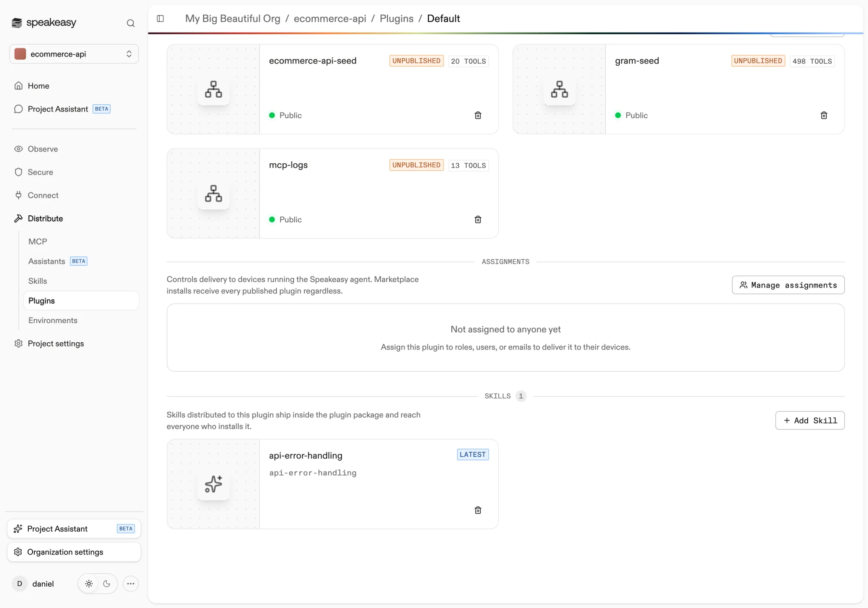Viewport: 868px width, 608px height.
Task: Navigate to ecommerce-api breadcrumb
Action: (x=330, y=19)
